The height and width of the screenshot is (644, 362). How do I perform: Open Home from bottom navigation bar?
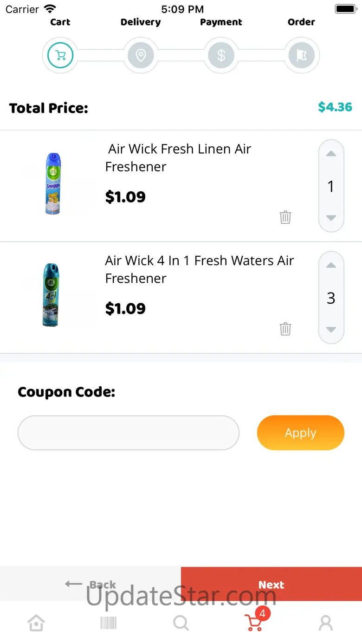(x=36, y=623)
